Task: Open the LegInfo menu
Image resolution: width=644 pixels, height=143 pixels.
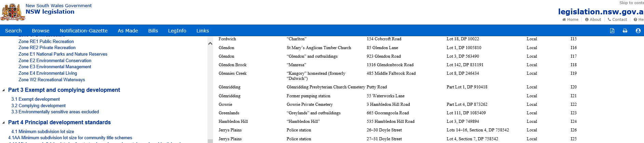Action: point(177,31)
